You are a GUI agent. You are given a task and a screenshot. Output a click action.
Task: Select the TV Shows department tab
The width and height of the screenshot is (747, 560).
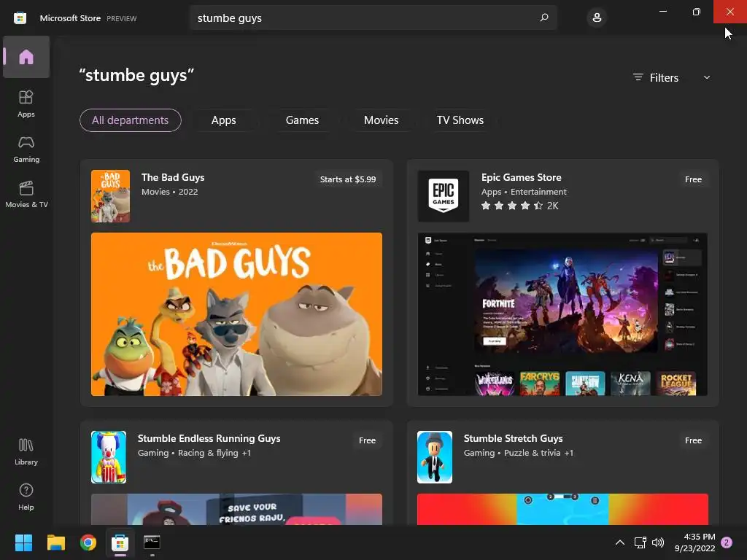460,120
